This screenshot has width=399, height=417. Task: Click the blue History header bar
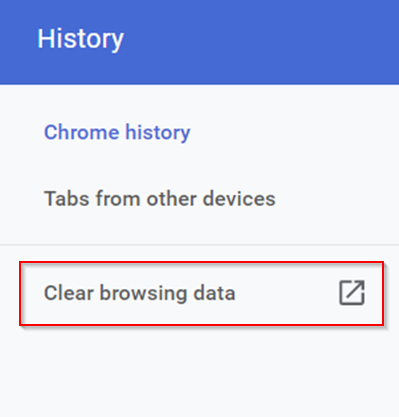point(199,42)
